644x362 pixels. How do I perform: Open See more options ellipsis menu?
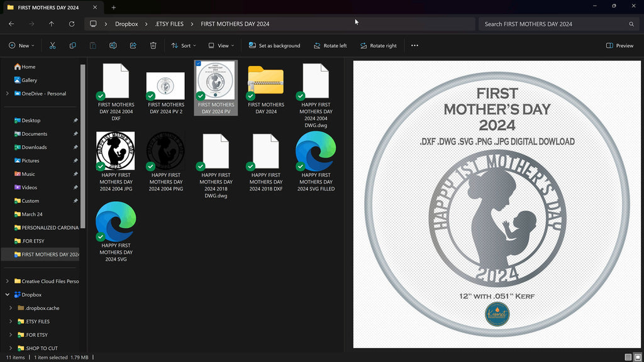click(415, 45)
